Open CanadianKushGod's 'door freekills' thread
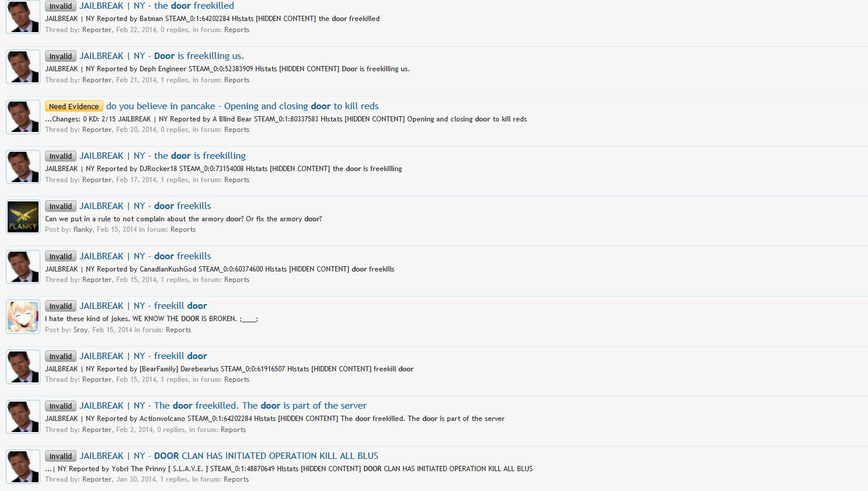Viewport: 868px width, 491px height. [145, 256]
